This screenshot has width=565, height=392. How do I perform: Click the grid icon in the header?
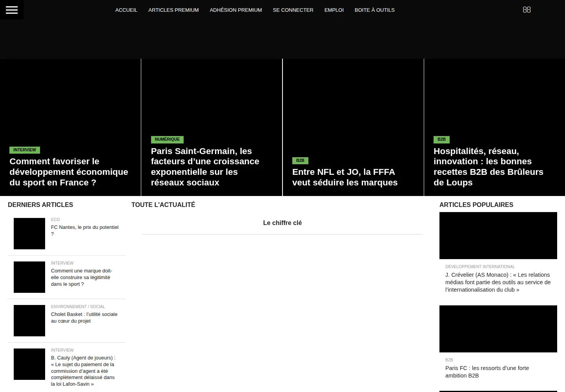527,10
